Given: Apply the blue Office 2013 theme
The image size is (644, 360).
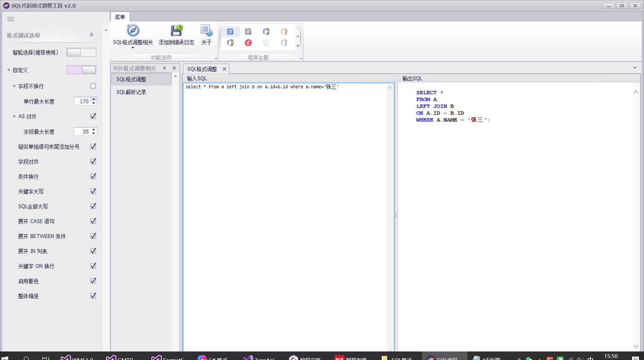Looking at the screenshot, I should pos(266,31).
